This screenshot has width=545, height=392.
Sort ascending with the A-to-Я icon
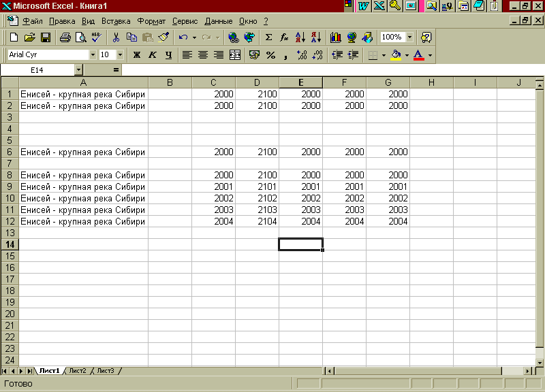(x=300, y=37)
